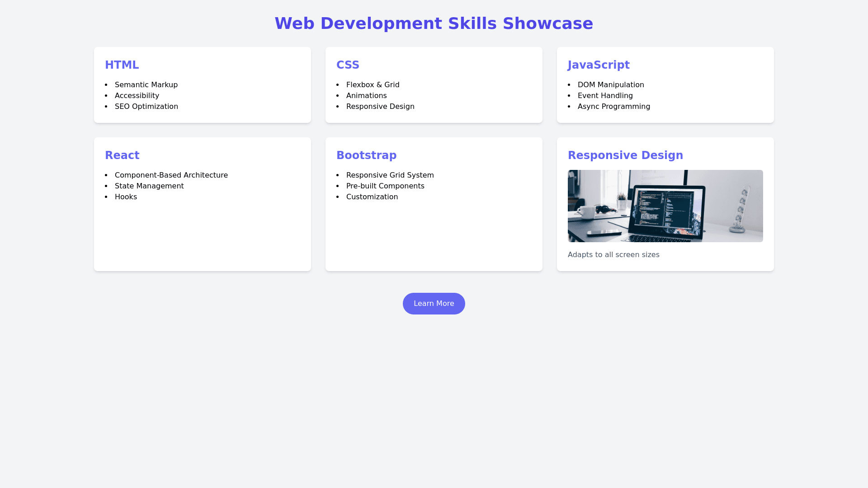Select Animations in the CSS card
The height and width of the screenshot is (488, 868).
366,96
